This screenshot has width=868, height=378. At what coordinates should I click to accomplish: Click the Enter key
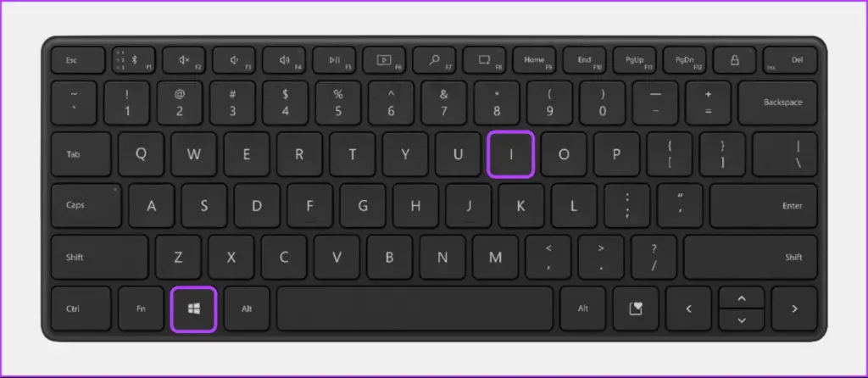click(764, 205)
